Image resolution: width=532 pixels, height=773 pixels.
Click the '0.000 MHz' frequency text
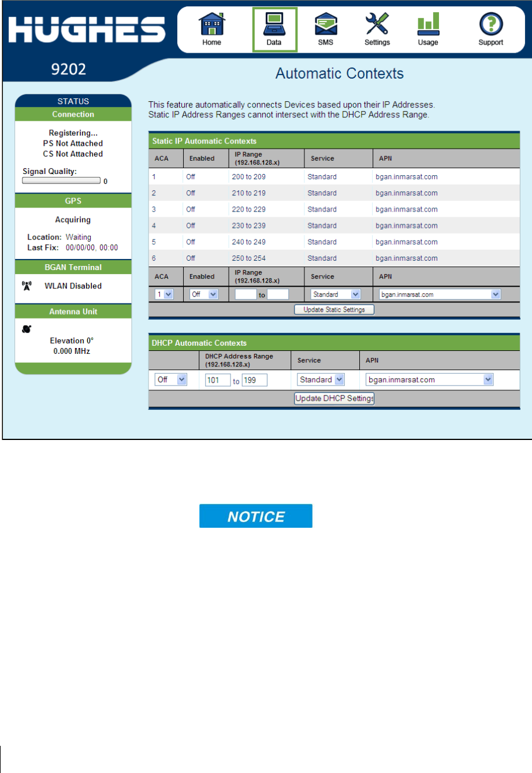click(x=73, y=351)
